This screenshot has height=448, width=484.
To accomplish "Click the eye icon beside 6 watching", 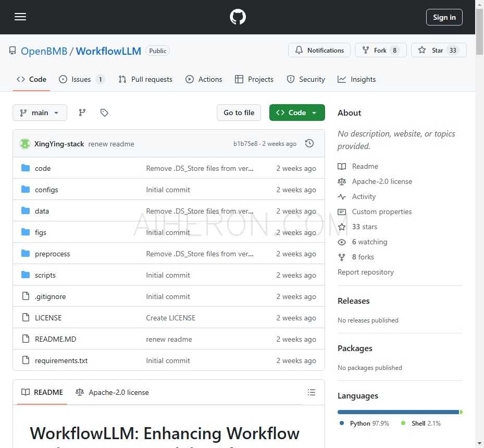I will tap(342, 242).
